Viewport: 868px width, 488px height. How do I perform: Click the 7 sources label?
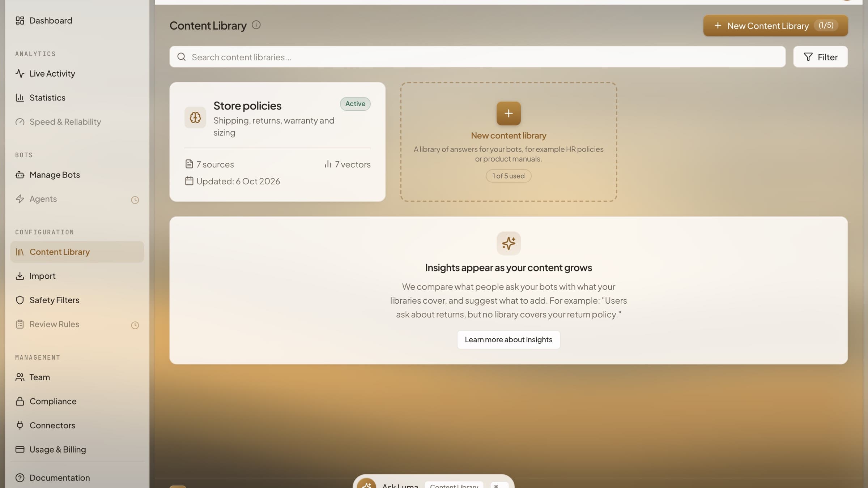pos(209,164)
